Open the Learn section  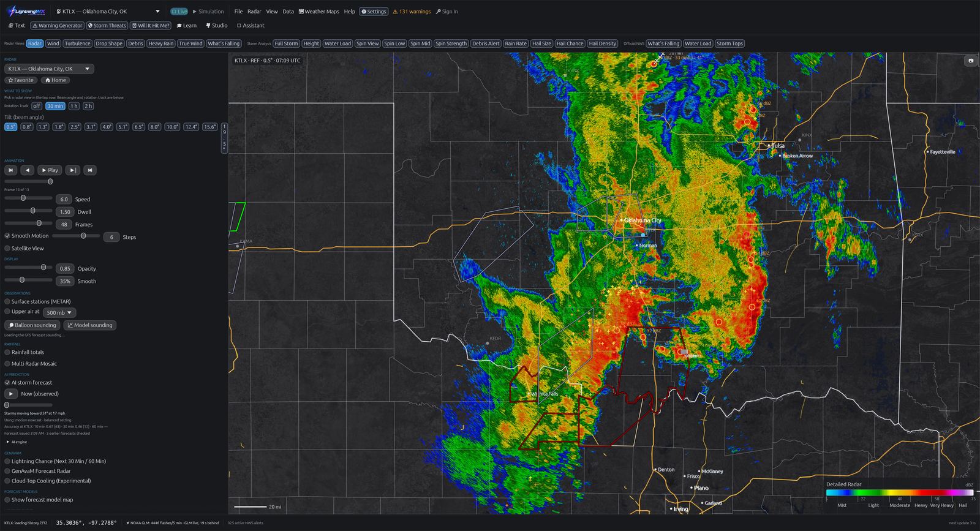187,26
